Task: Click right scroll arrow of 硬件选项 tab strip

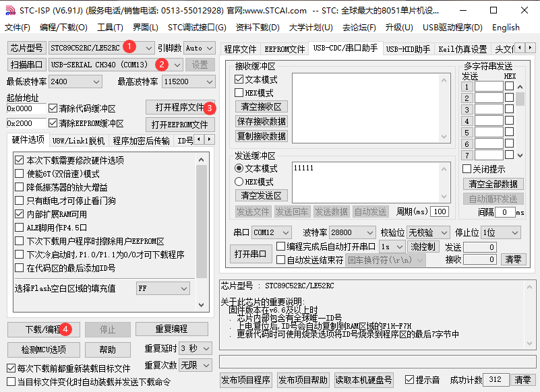Action: tap(209, 139)
